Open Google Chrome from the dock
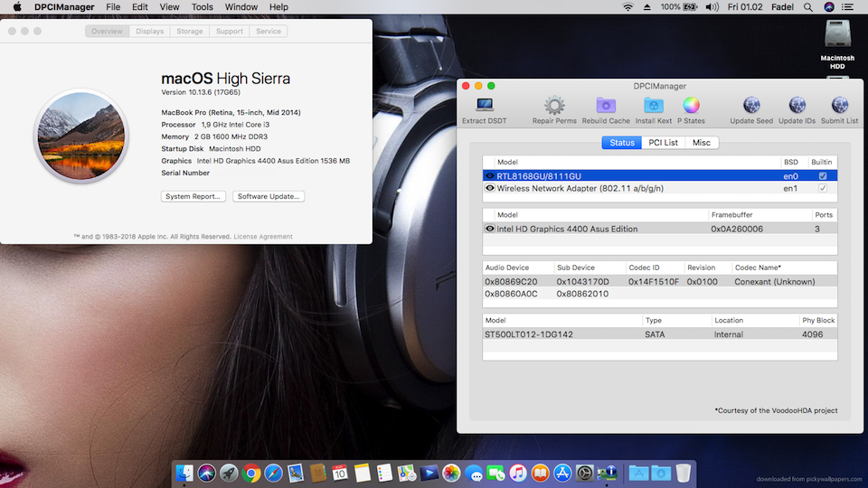Image resolution: width=868 pixels, height=488 pixels. 250,473
